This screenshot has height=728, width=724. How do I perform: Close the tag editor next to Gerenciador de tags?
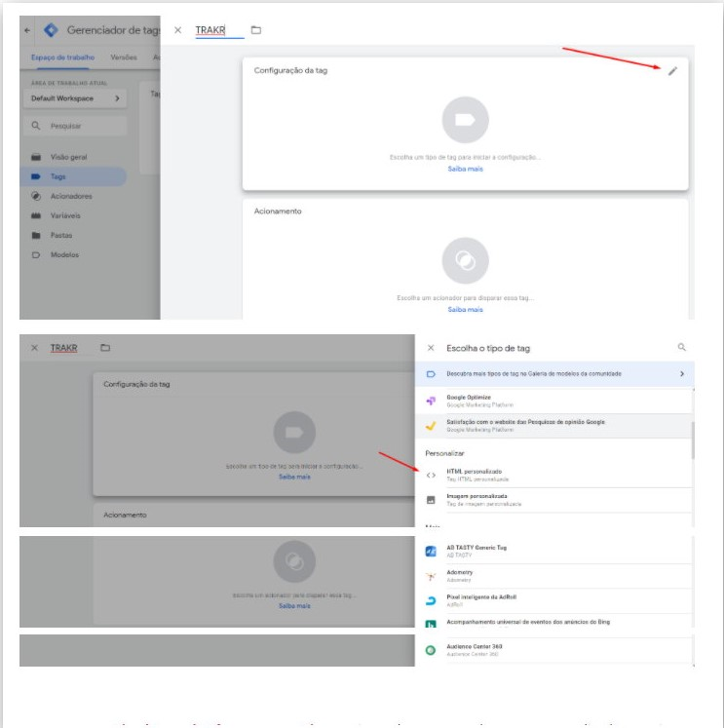click(177, 30)
